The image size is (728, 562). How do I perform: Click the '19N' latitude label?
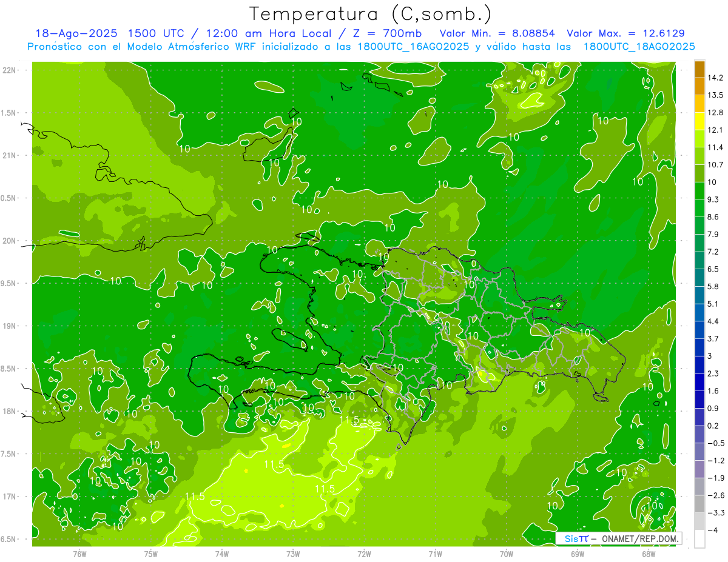click(x=10, y=326)
